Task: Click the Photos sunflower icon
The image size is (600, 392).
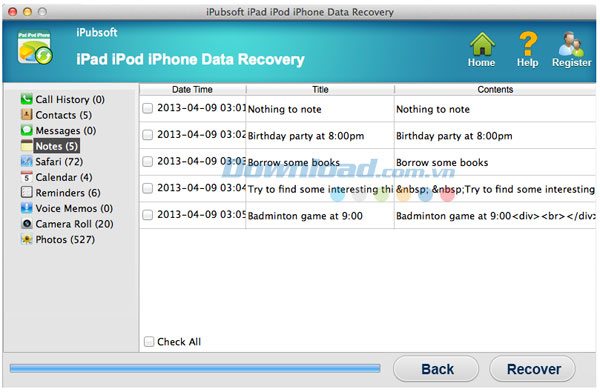Action: point(26,239)
